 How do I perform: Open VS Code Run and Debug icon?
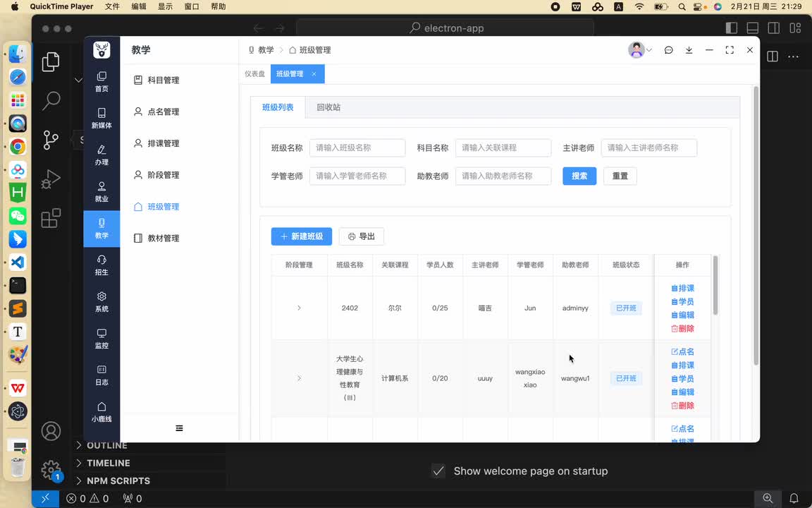tap(51, 179)
